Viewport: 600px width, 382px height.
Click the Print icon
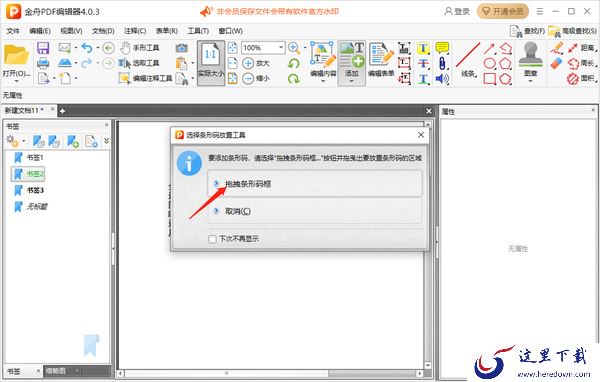point(43,63)
